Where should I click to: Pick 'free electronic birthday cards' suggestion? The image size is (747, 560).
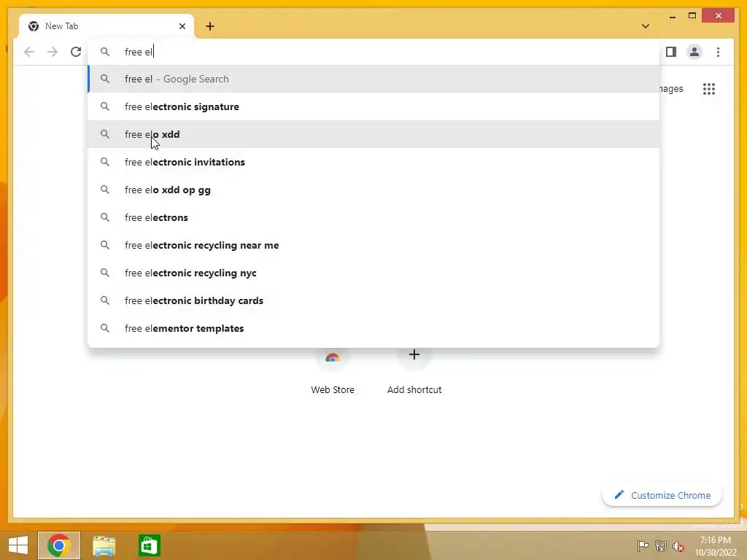[374, 300]
